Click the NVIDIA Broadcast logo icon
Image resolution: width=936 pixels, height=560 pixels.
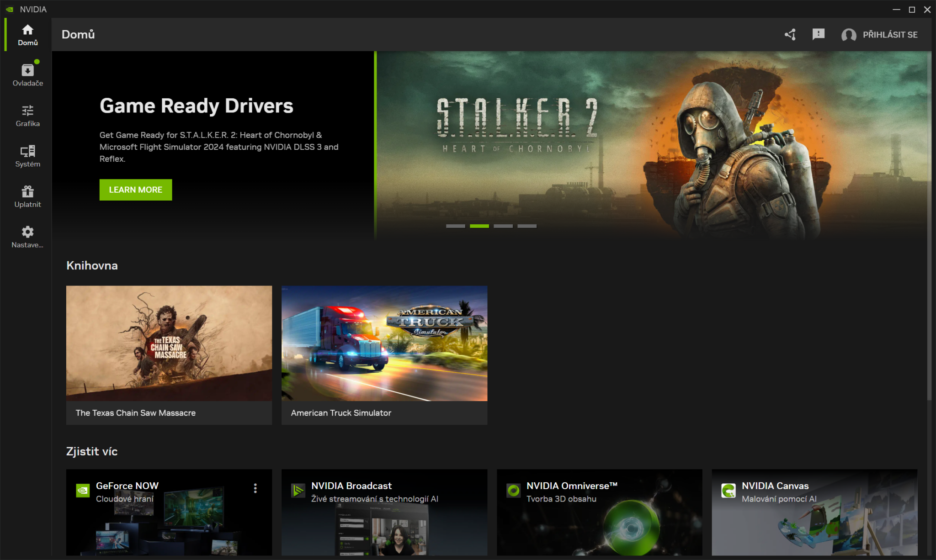298,491
